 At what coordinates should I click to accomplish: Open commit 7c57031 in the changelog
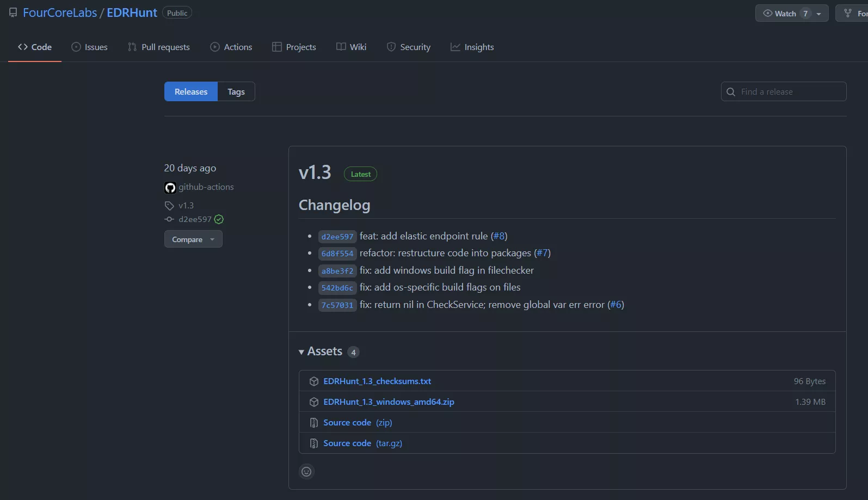[x=337, y=305]
